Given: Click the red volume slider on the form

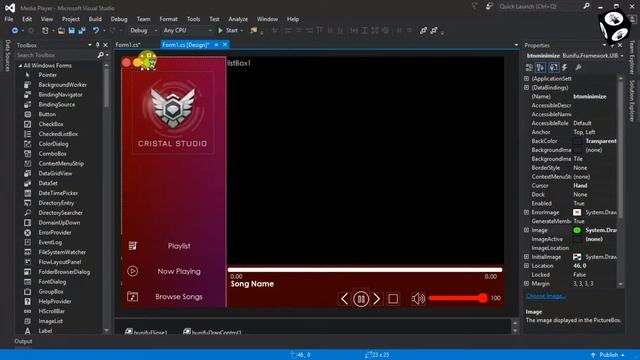Looking at the screenshot, I should (458, 298).
